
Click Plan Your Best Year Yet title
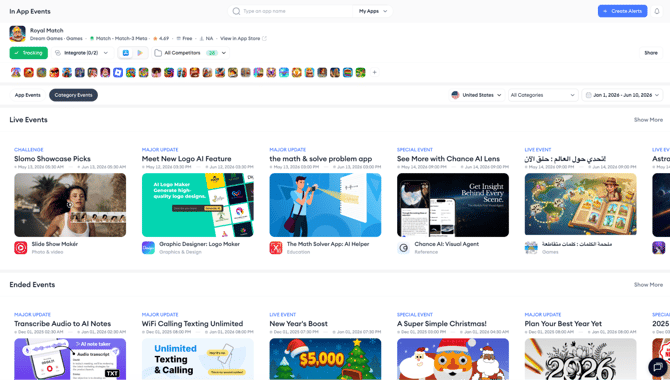pos(563,324)
